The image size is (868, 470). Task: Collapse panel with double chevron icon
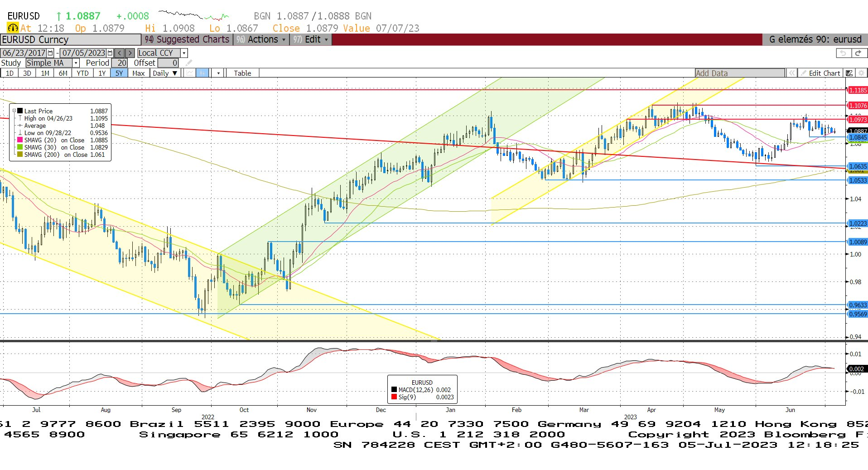pyautogui.click(x=791, y=73)
